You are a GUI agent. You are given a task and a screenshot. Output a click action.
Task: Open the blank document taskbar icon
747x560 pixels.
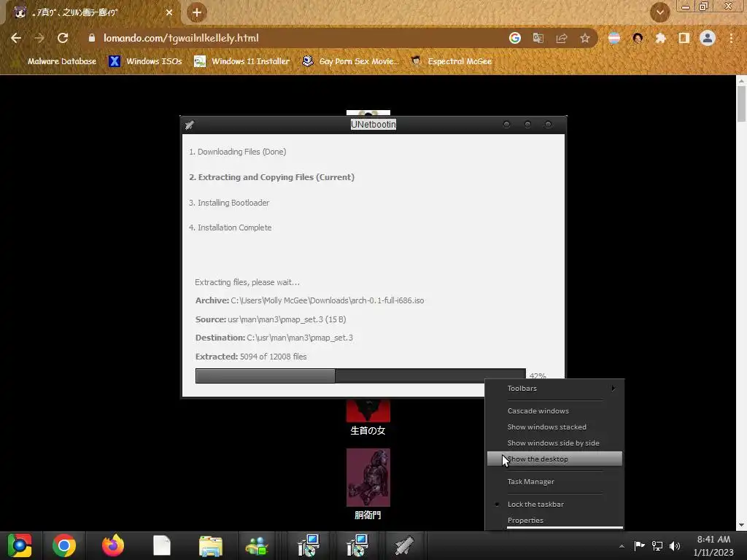[x=162, y=545]
